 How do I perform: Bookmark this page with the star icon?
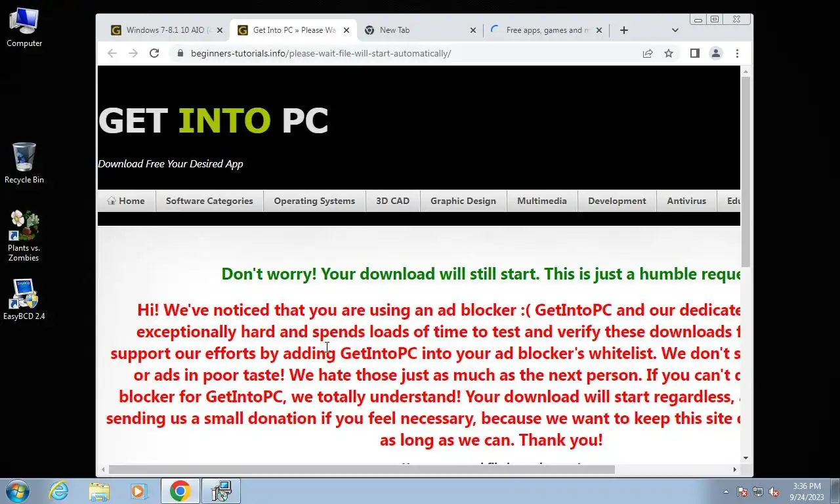pos(669,53)
